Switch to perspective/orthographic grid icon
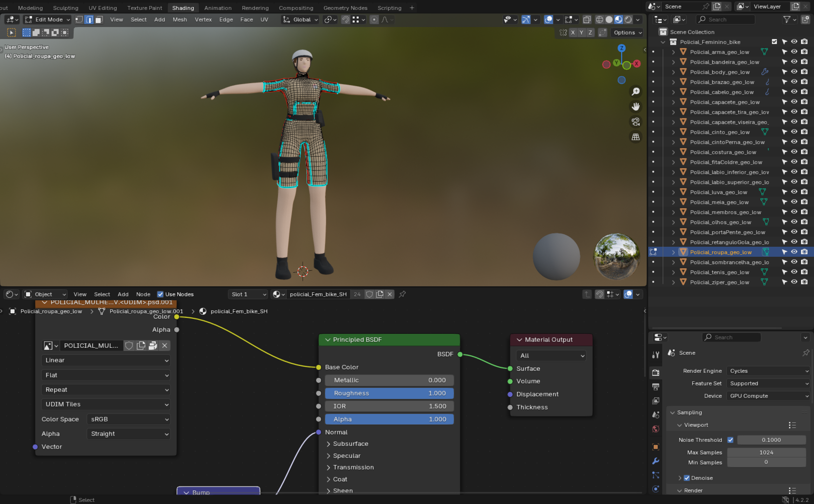 click(x=636, y=137)
